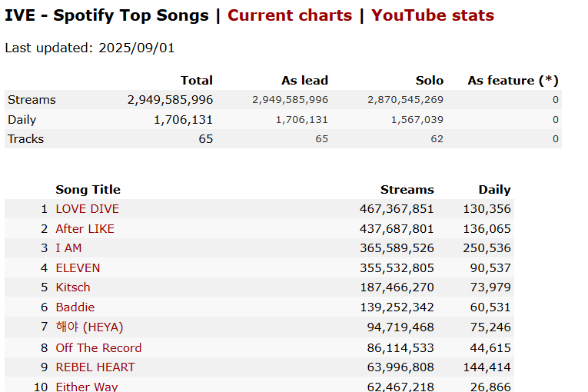The image size is (588, 392).
Task: Click the Baddie song title
Action: pyautogui.click(x=75, y=307)
